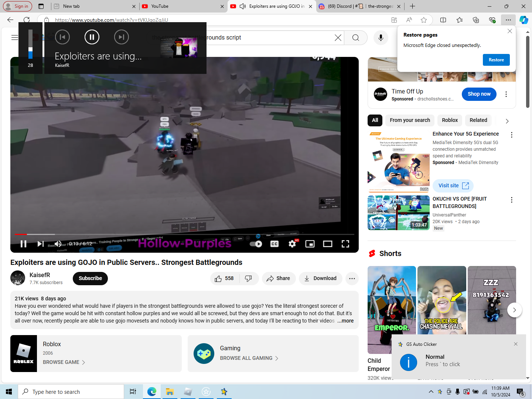Open Windows Start menu

coord(9,392)
